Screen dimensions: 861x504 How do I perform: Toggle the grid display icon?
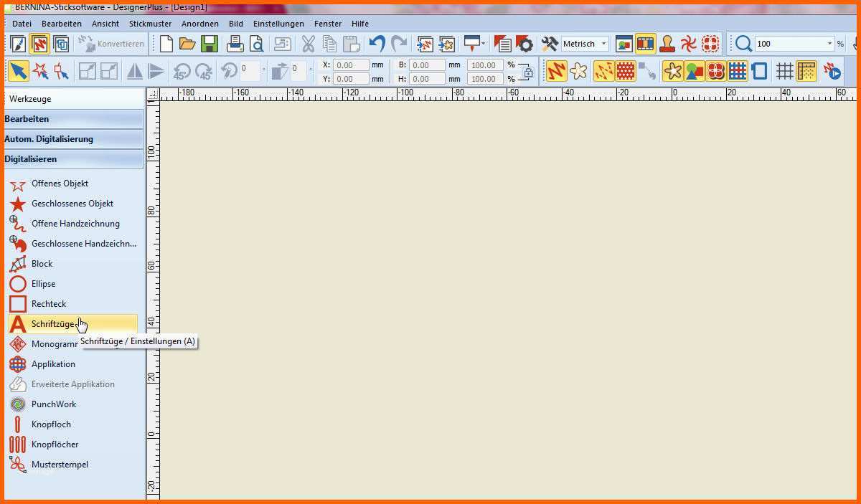click(784, 71)
